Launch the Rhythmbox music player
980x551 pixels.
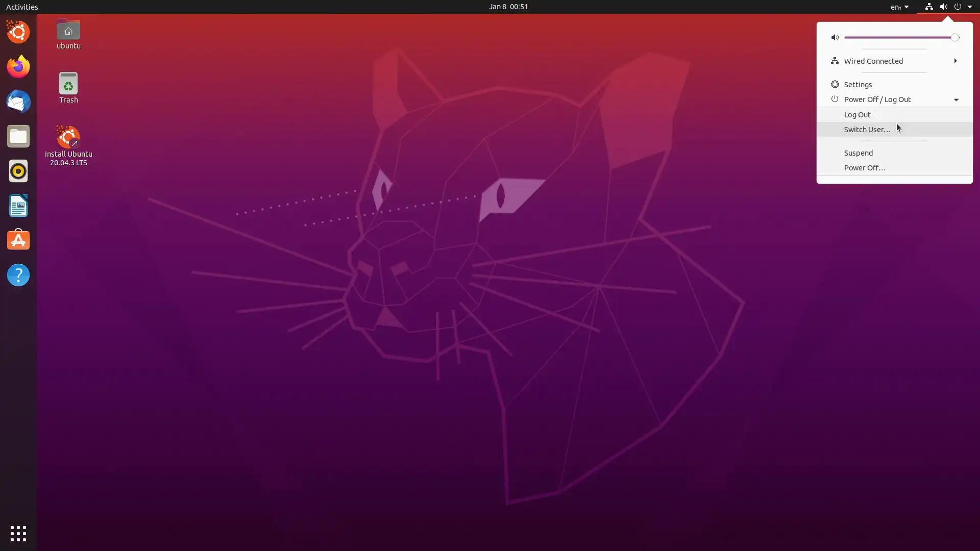point(18,171)
